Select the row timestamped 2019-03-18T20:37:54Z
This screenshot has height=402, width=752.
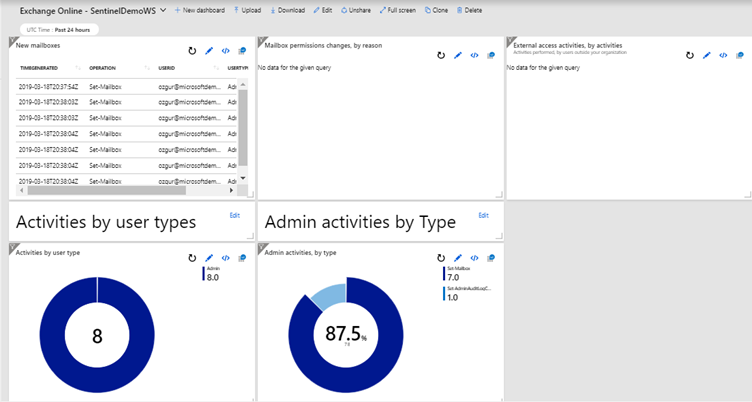pyautogui.click(x=128, y=87)
